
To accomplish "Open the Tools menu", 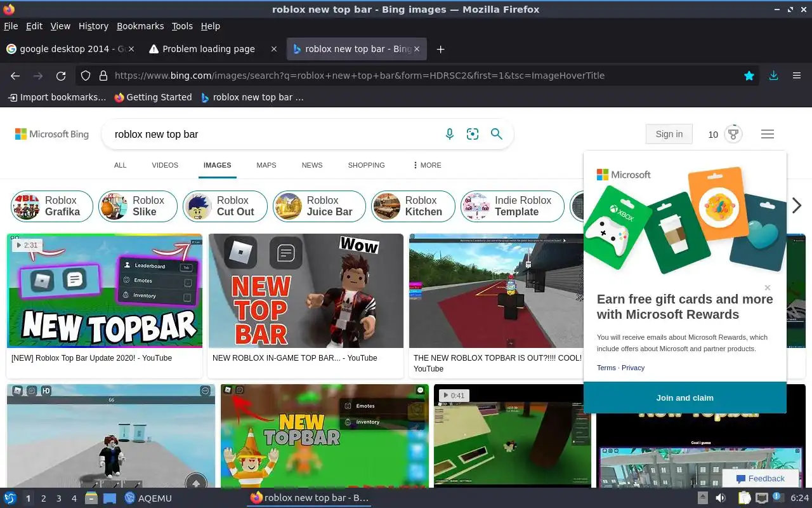I will click(182, 26).
